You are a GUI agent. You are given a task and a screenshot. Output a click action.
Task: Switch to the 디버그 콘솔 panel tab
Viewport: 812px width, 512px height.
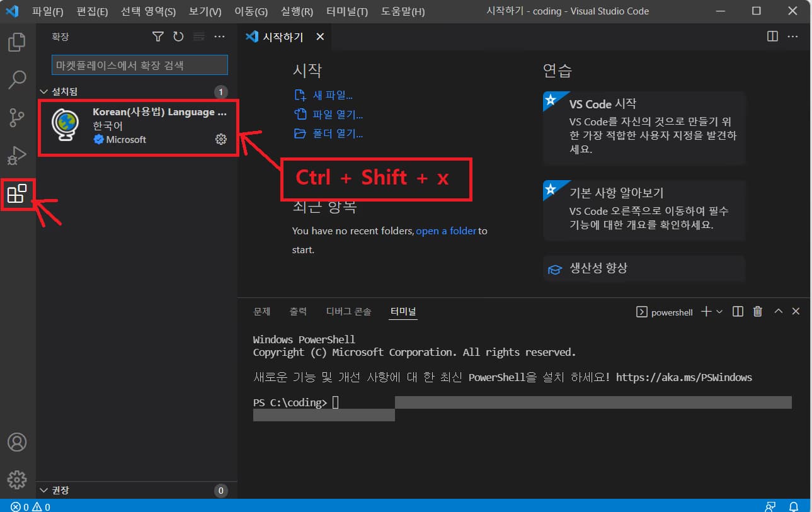(348, 311)
